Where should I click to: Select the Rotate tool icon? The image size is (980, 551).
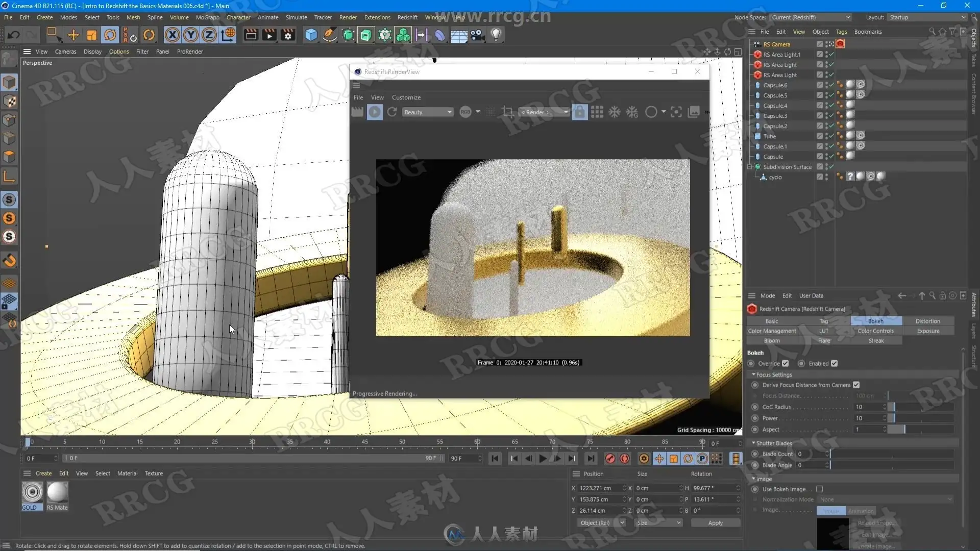[x=110, y=35]
